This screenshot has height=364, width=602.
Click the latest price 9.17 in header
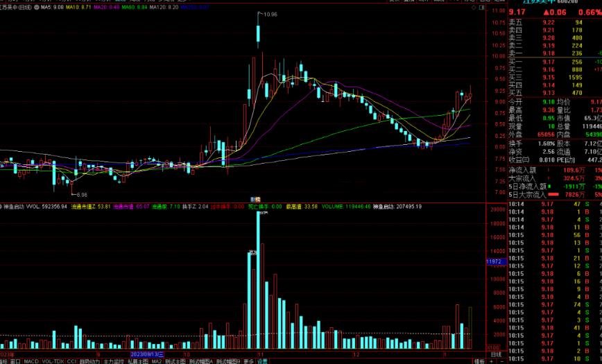click(x=517, y=12)
